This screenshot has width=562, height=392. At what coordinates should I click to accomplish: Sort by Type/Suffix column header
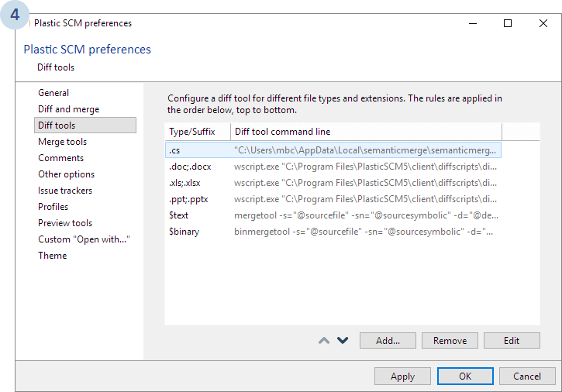coord(198,132)
